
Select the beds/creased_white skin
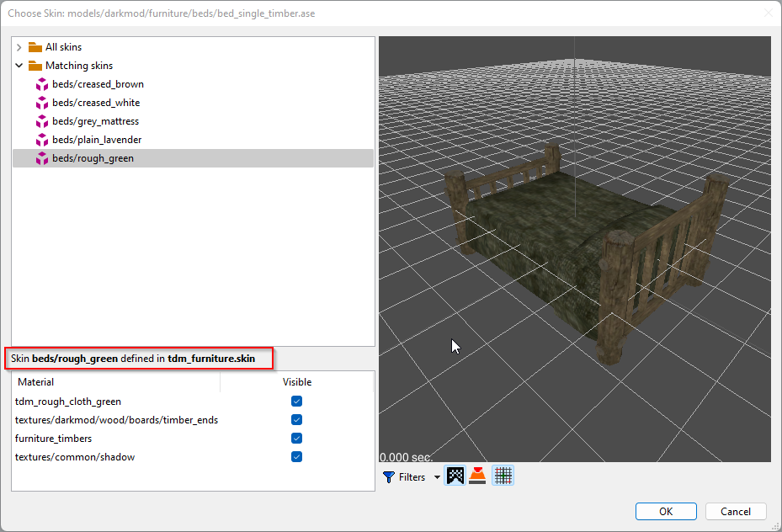tap(96, 103)
